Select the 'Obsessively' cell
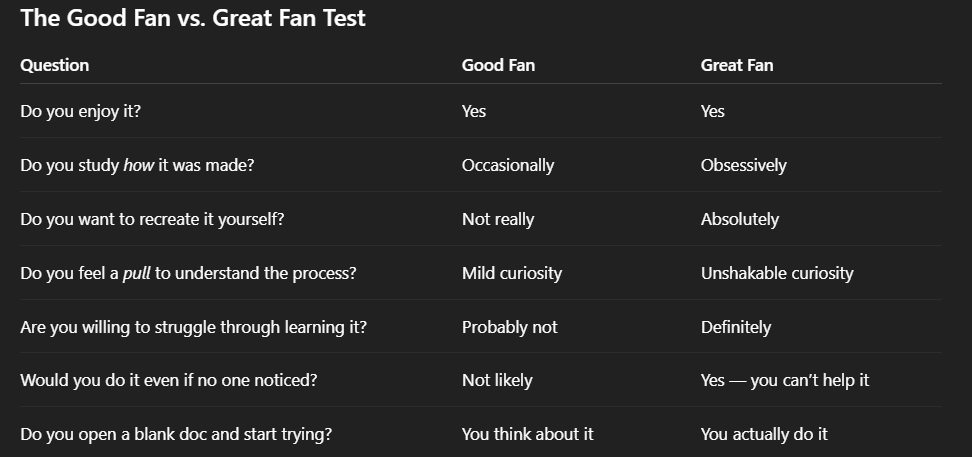This screenshot has height=457, width=972. click(x=743, y=166)
